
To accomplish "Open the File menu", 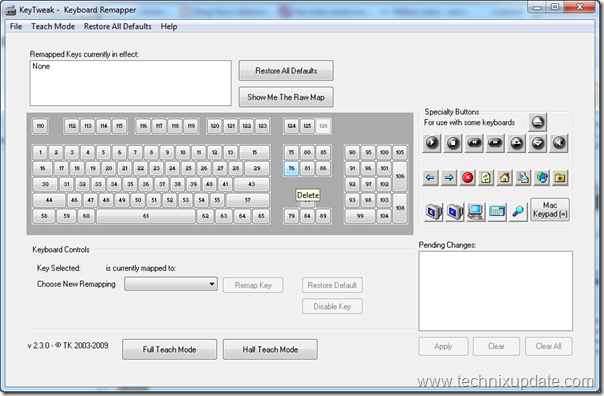I will [x=16, y=27].
